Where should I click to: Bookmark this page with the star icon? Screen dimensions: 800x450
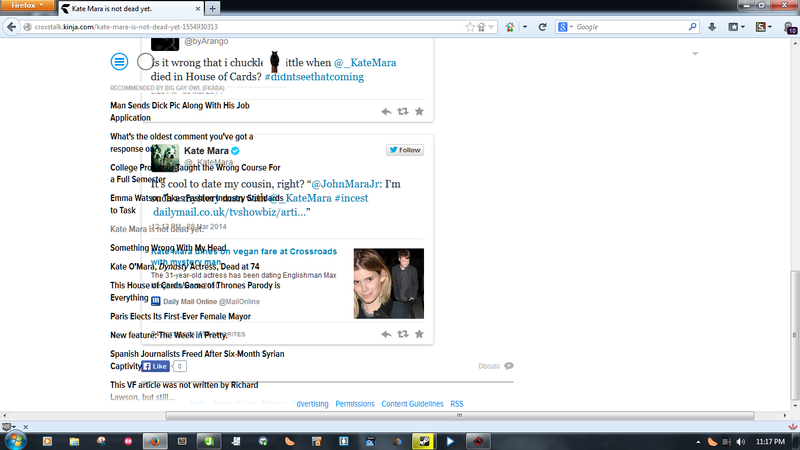(470, 27)
